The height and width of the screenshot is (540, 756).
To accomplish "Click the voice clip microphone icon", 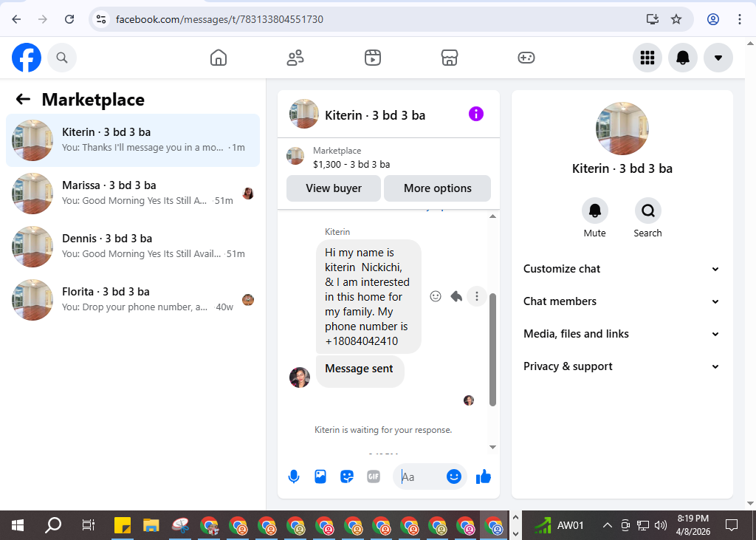I will pos(294,476).
